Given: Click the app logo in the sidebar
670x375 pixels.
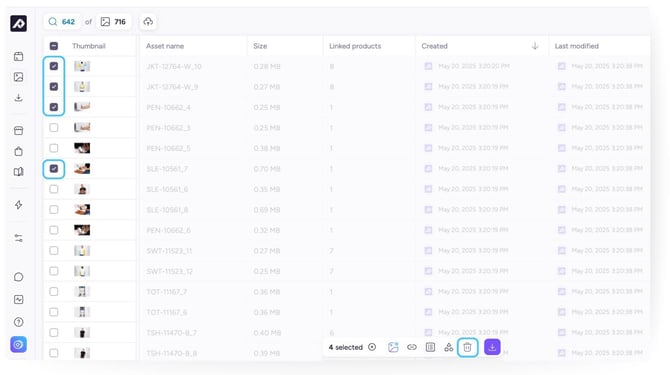Looking at the screenshot, I should pos(18,23).
